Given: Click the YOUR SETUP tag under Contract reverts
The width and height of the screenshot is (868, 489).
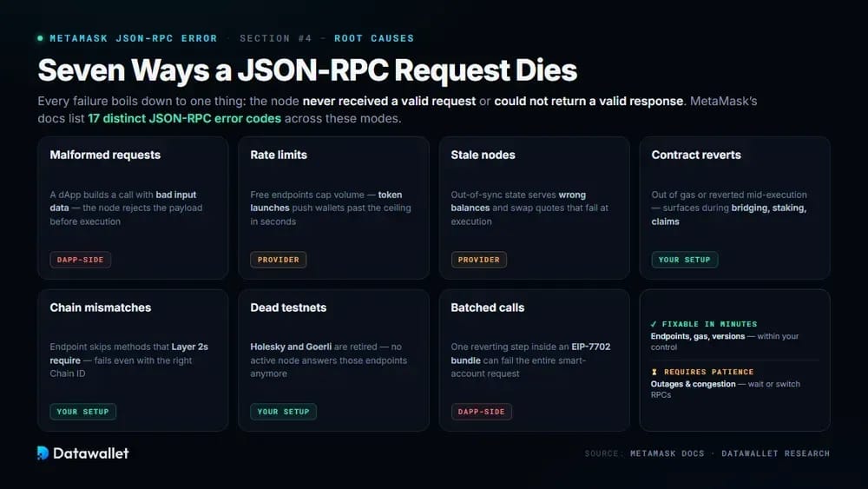Looking at the screenshot, I should click(x=684, y=260).
